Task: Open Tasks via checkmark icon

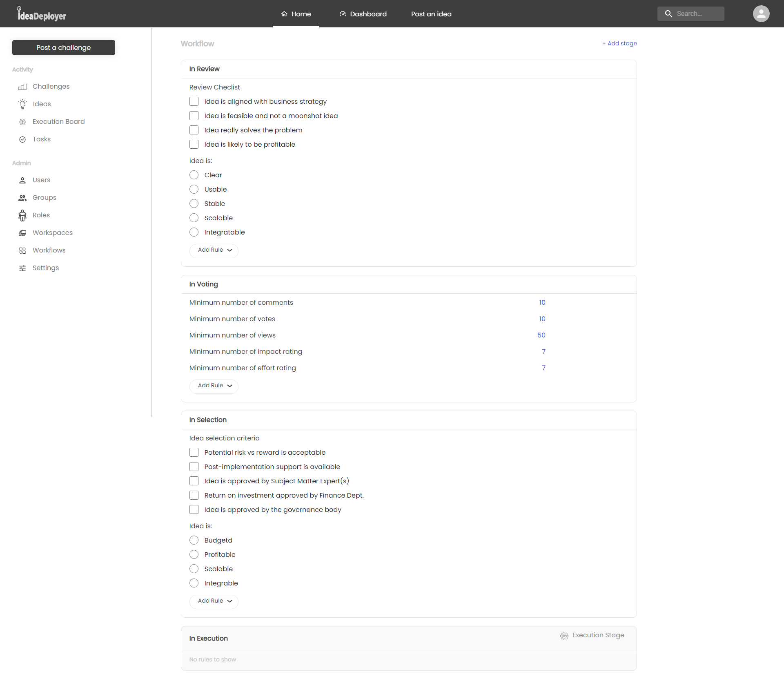Action: (22, 139)
